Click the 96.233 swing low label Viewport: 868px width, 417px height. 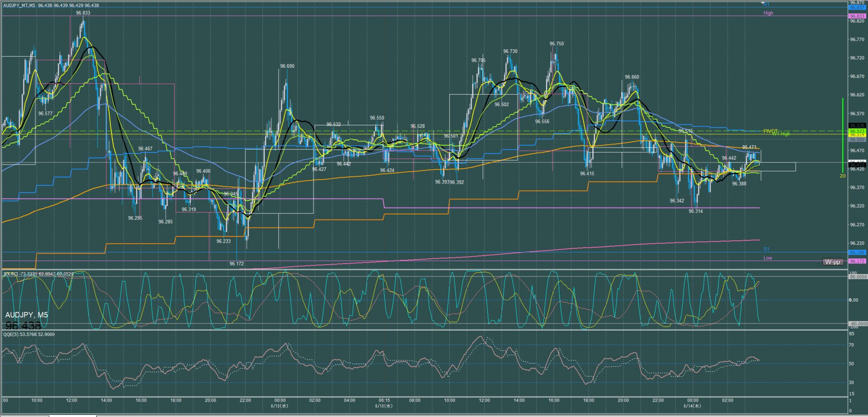point(224,241)
